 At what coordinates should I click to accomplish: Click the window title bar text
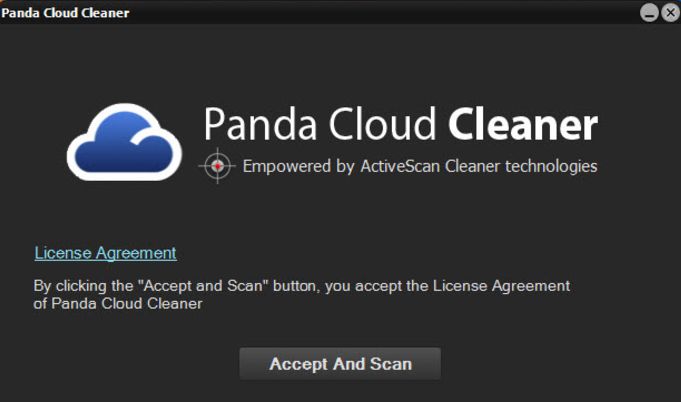[x=65, y=13]
